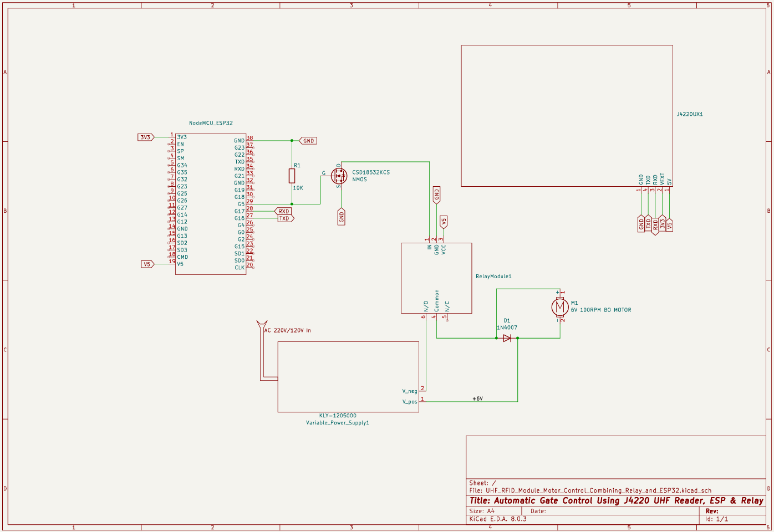Select the R1 resistor symbol
Viewport: 774px width, 532px height.
point(292,176)
